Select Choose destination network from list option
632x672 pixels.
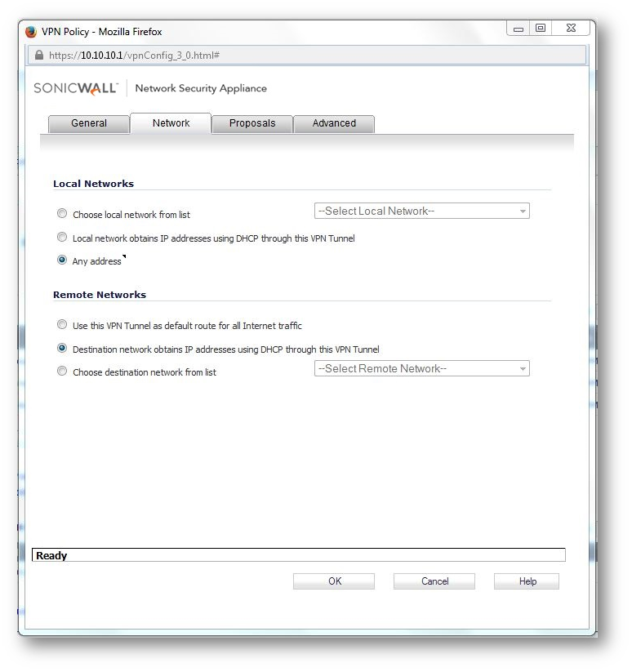[62, 371]
